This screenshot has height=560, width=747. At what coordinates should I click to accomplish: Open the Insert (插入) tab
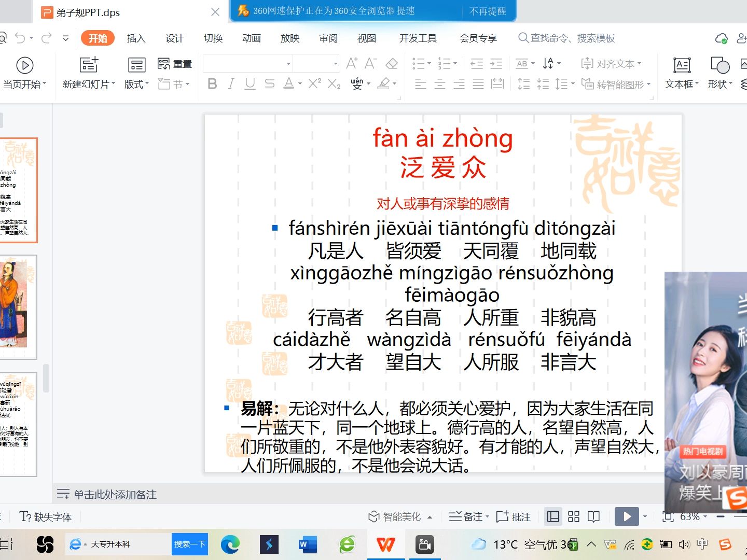[136, 38]
